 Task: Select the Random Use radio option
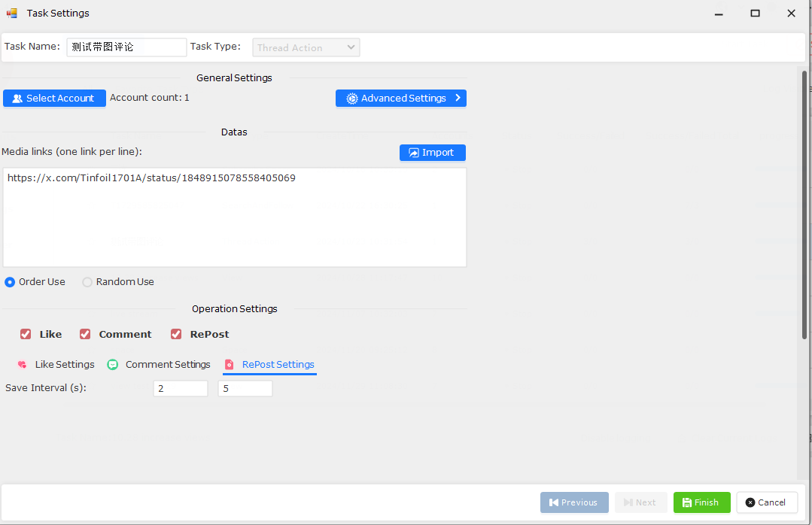87,282
